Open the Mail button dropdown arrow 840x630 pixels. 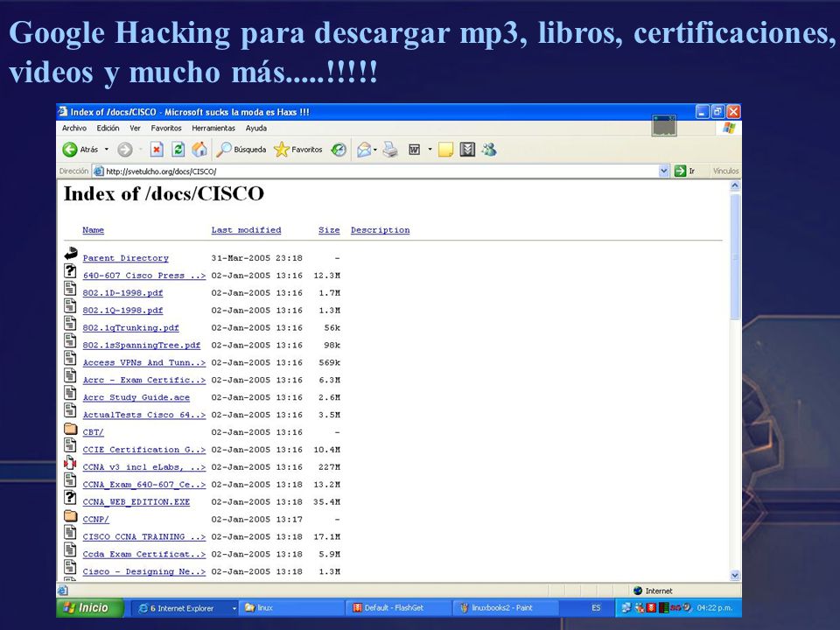(375, 150)
